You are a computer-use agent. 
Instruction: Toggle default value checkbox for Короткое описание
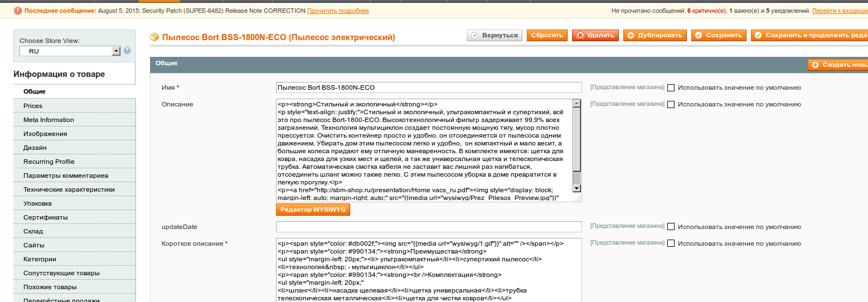(671, 243)
